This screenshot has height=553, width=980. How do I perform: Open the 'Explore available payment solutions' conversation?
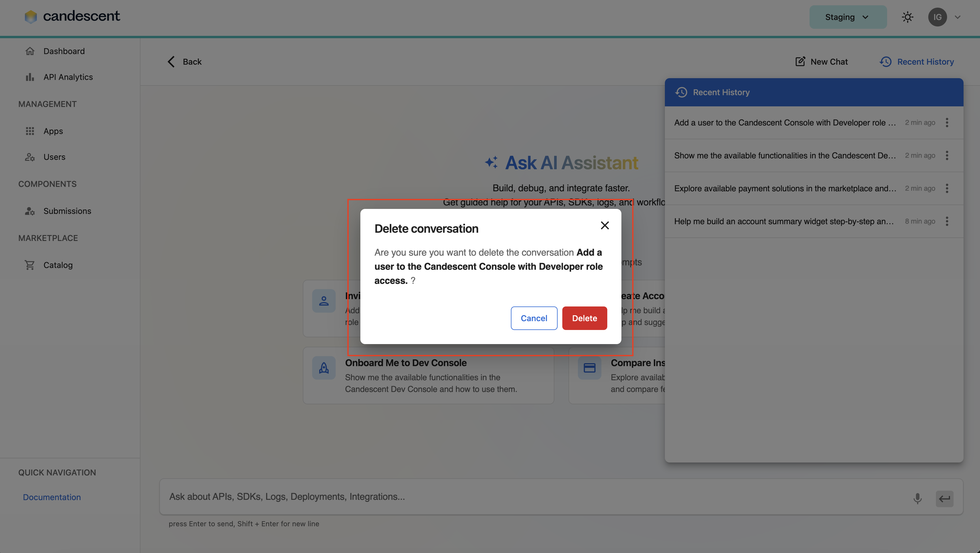[x=785, y=188]
